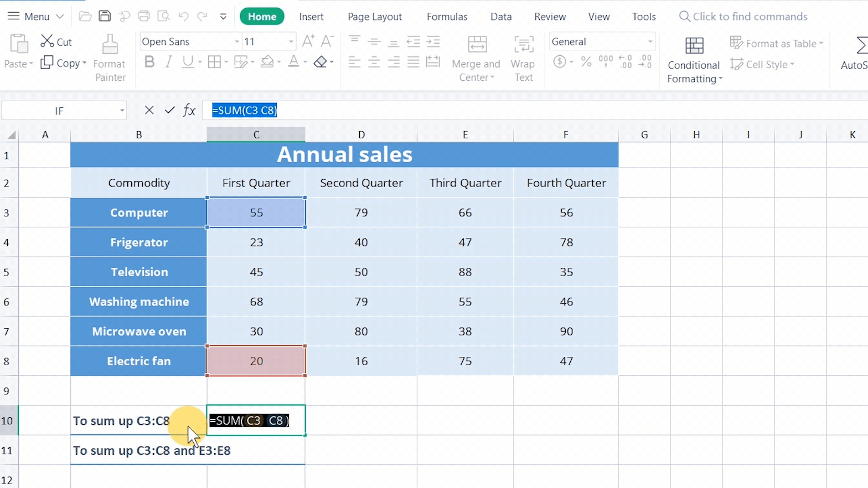
Task: Click the Merge and Center icon
Action: tap(477, 45)
